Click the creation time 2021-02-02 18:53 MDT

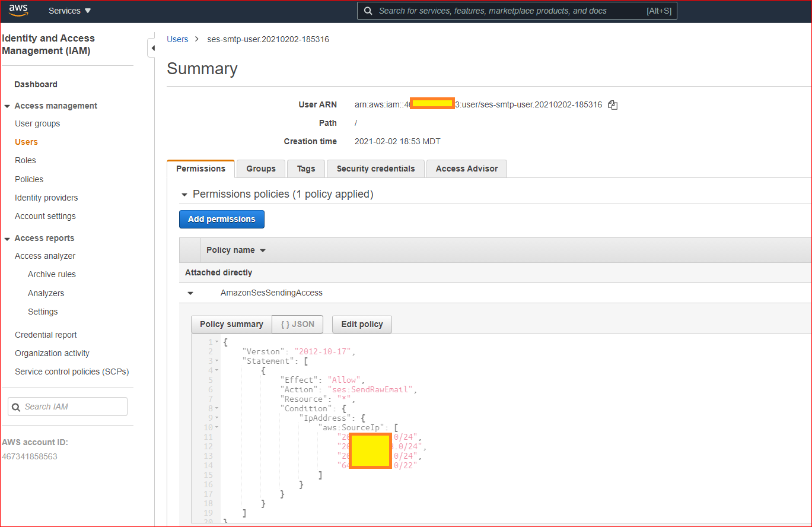coord(397,141)
